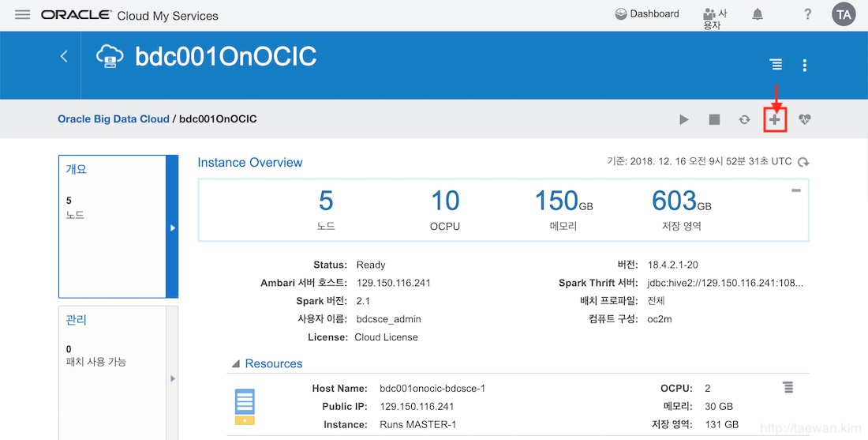Select the Cloud License value
Image resolution: width=868 pixels, height=440 pixels.
tap(387, 337)
